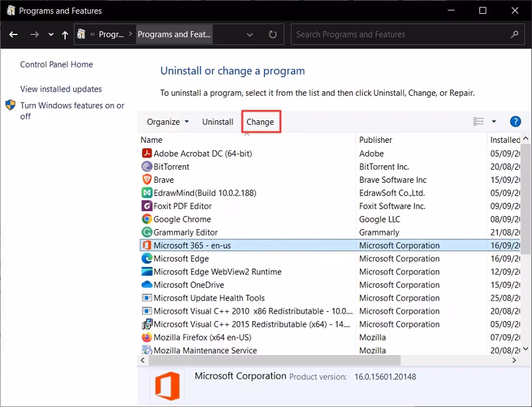
Task: Select the BitTorrent program icon
Action: (x=147, y=167)
